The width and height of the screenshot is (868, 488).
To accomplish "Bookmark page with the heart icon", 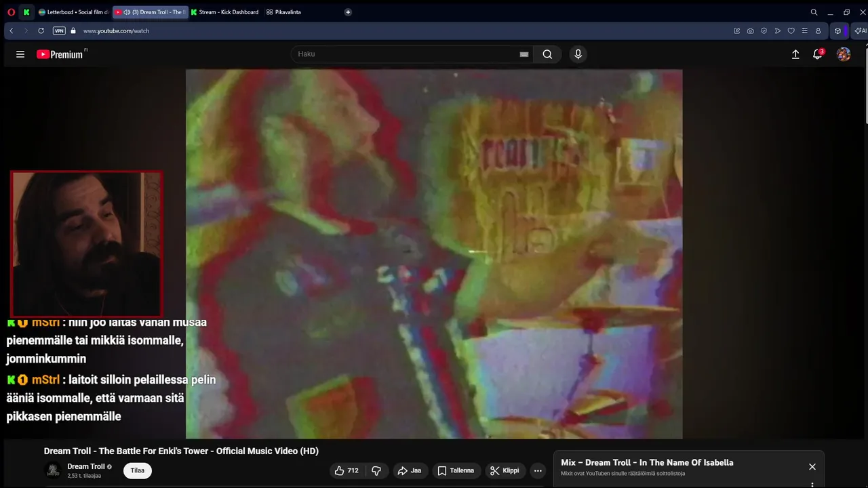I will [791, 30].
